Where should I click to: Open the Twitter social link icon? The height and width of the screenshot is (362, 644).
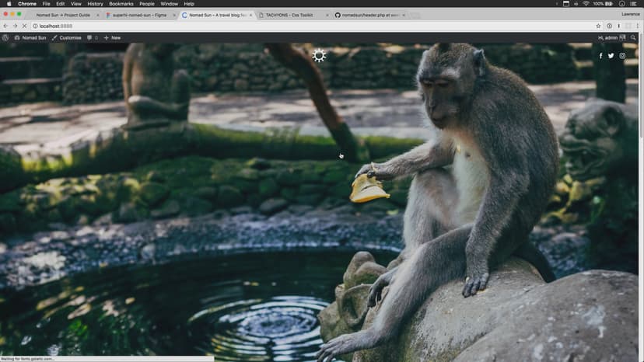pos(611,56)
